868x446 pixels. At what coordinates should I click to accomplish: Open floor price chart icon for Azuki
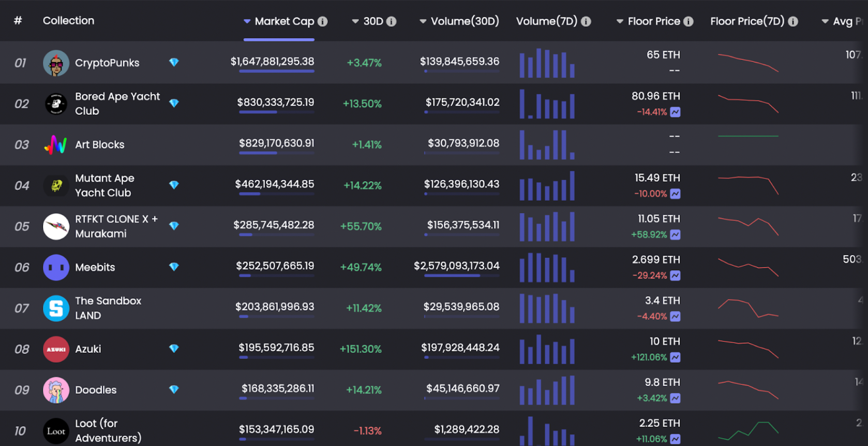[x=675, y=357]
